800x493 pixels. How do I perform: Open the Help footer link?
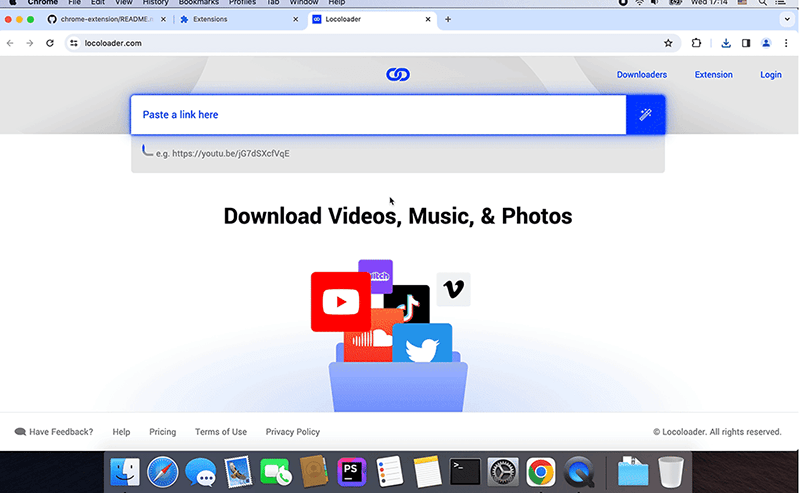121,432
